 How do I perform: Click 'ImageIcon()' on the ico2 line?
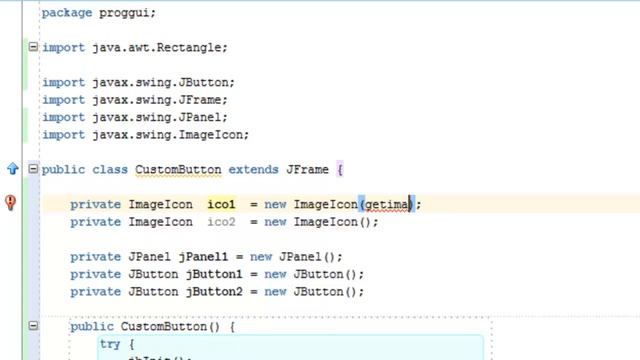332,222
